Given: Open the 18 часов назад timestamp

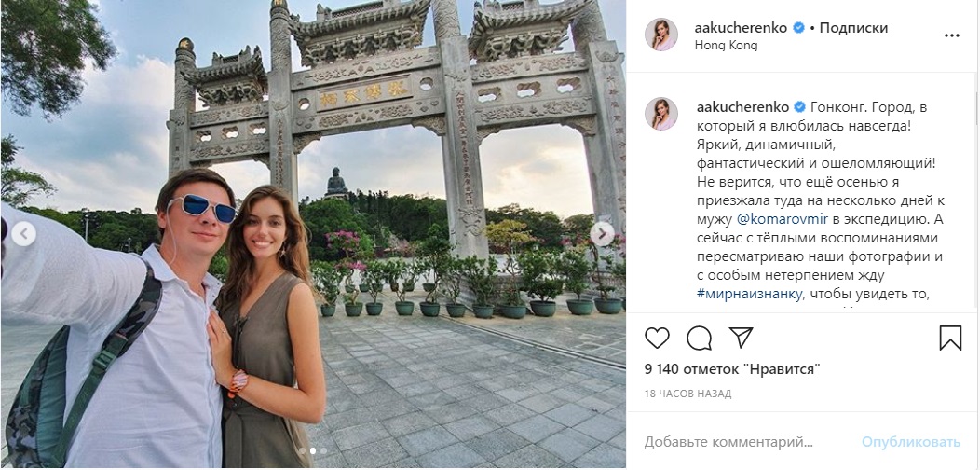Looking at the screenshot, I should coord(687,394).
